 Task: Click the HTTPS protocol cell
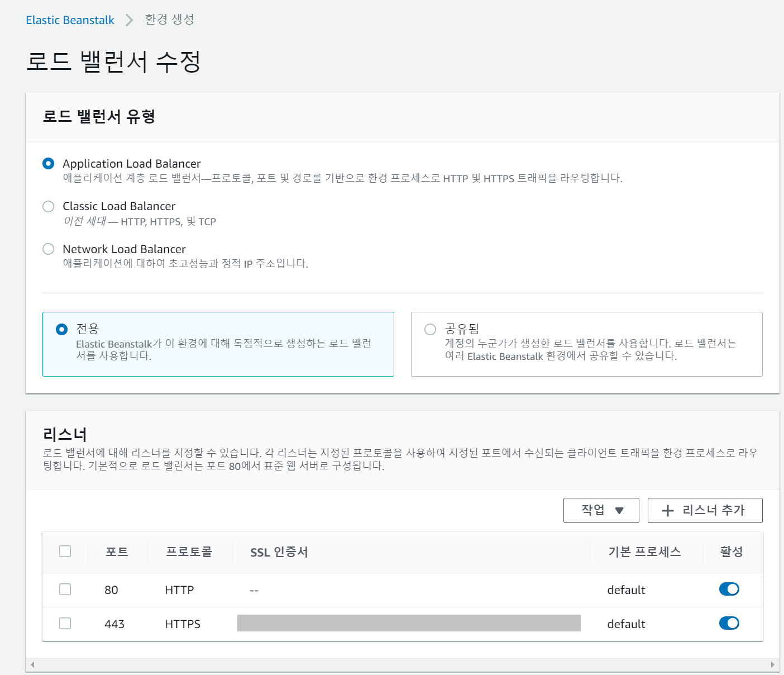(x=183, y=624)
